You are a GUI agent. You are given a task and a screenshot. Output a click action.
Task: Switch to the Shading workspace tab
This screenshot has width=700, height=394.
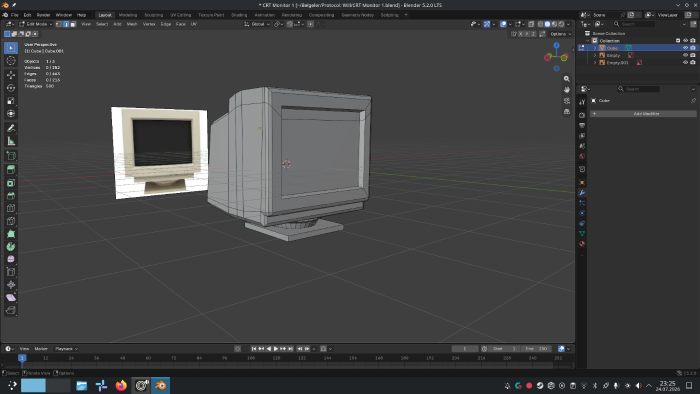(239, 15)
